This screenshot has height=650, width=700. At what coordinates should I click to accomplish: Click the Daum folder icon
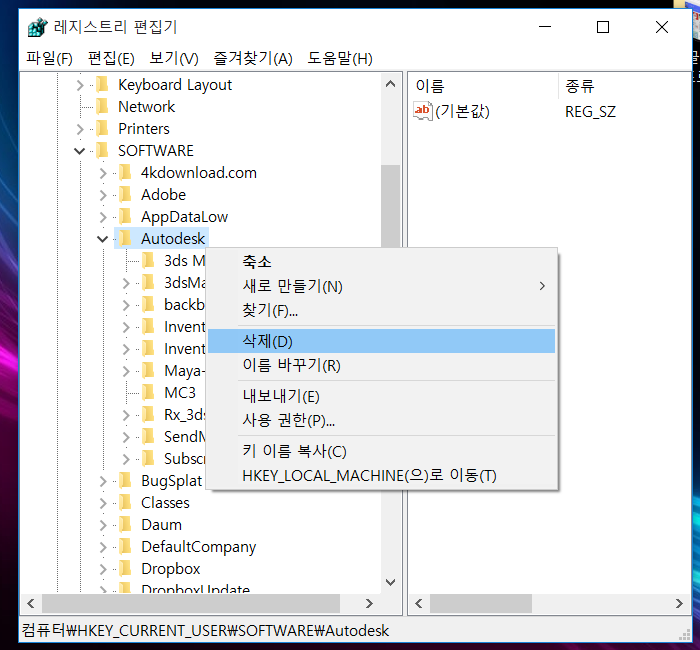coord(125,524)
